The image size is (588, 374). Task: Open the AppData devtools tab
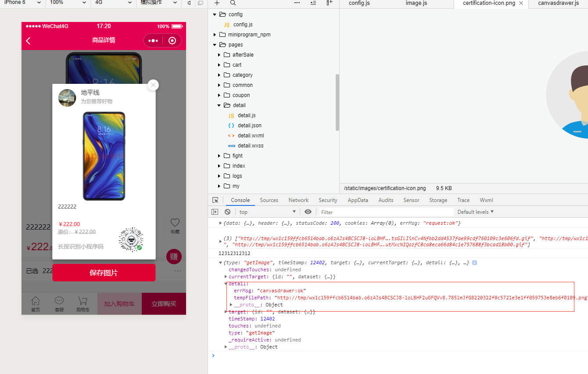tap(358, 200)
